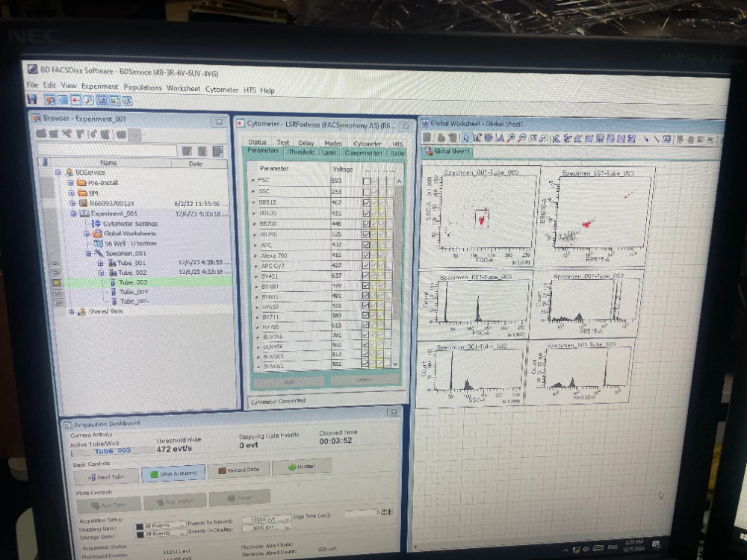Toggle the log checkbox for SSC parameter
747x560 pixels.
point(366,192)
